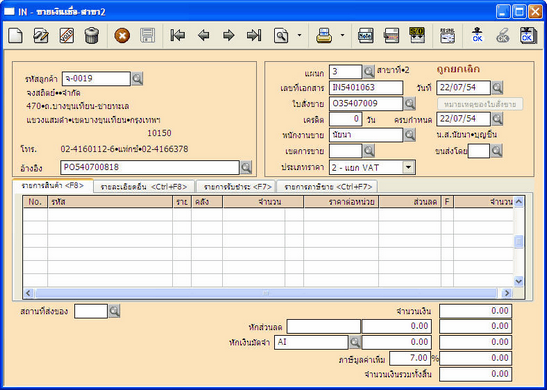Open รายการภาษีขาย <Ctrl+F7> tab

tap(328, 187)
